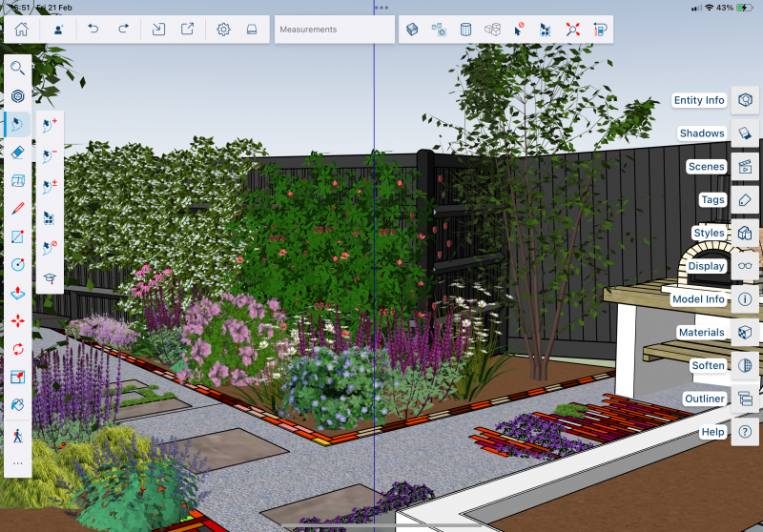The width and height of the screenshot is (763, 532).
Task: Choose the Rotate tool
Action: pos(17,349)
